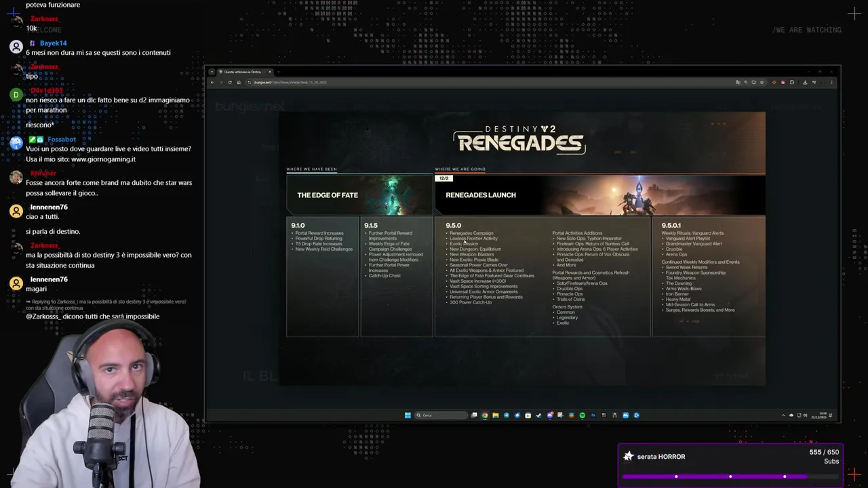Click 'Iron Banner' list entry

pyautogui.click(x=677, y=294)
